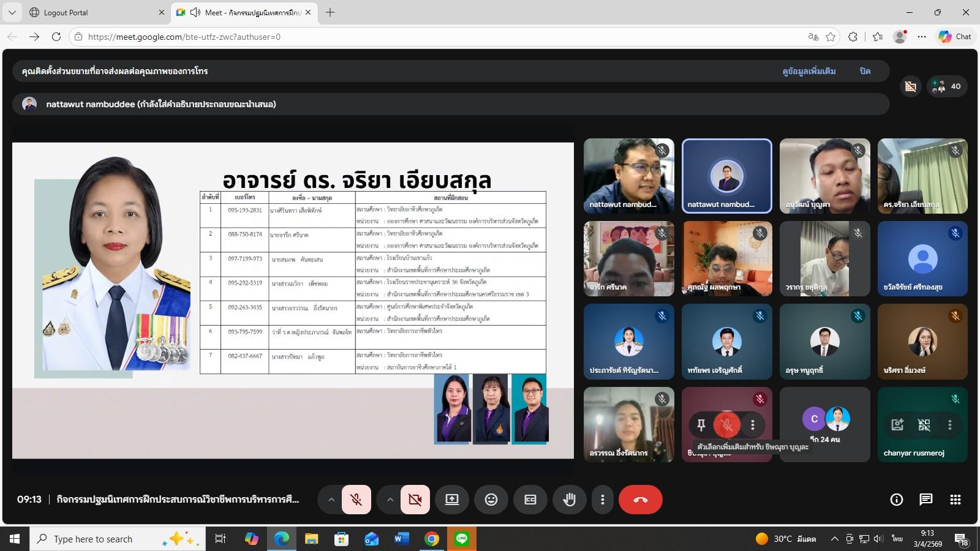This screenshot has width=980, height=551.
Task: Toggle the microphone mute button
Action: click(x=356, y=500)
